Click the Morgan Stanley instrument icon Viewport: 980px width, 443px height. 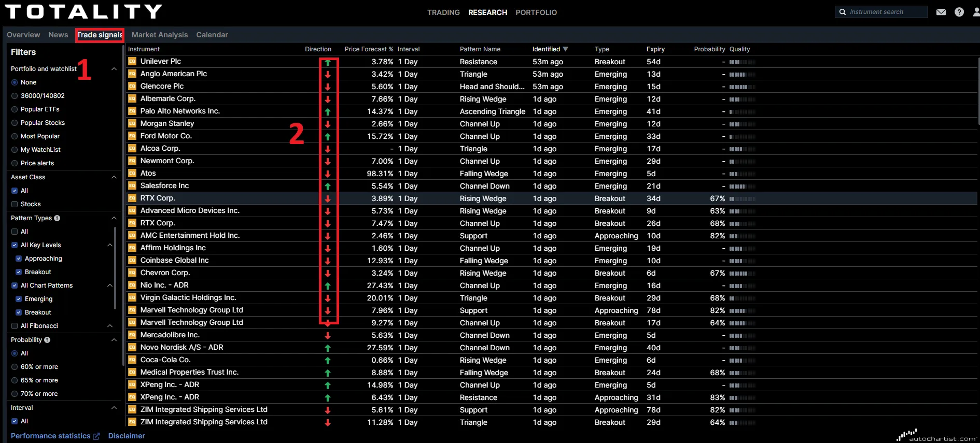click(x=132, y=123)
